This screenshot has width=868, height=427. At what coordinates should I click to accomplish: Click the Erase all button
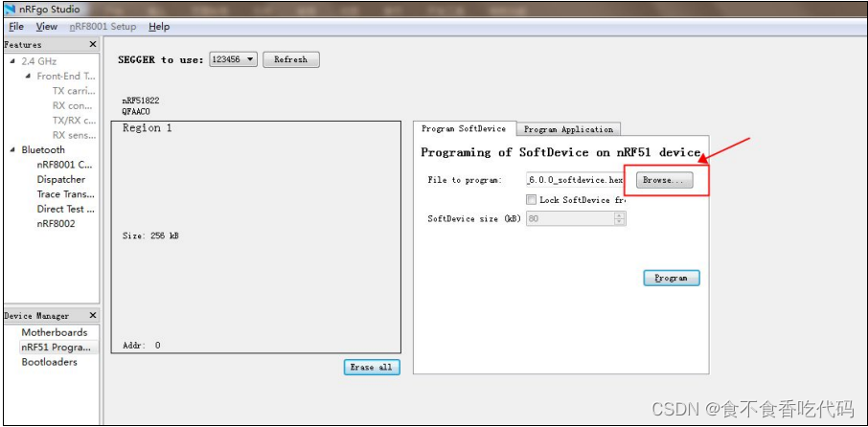point(372,368)
